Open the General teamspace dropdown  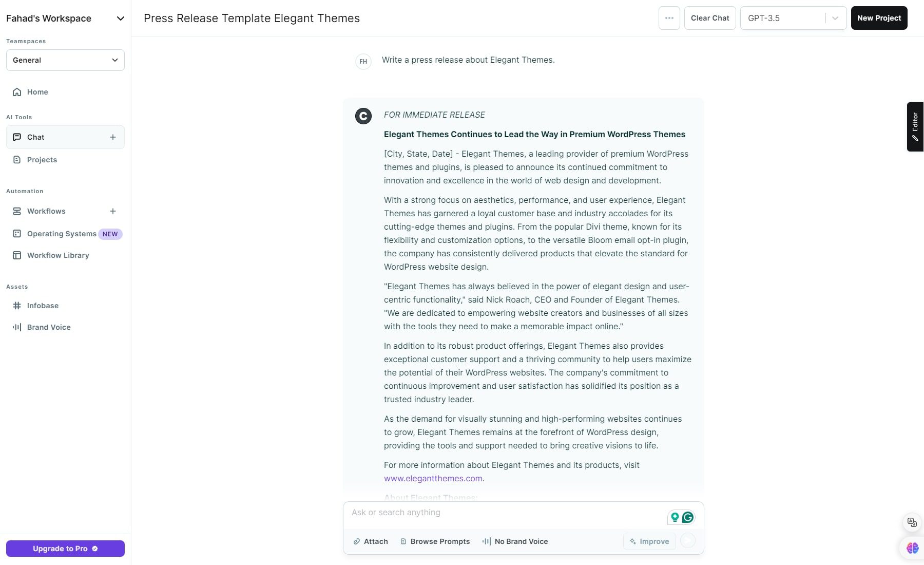click(x=65, y=60)
